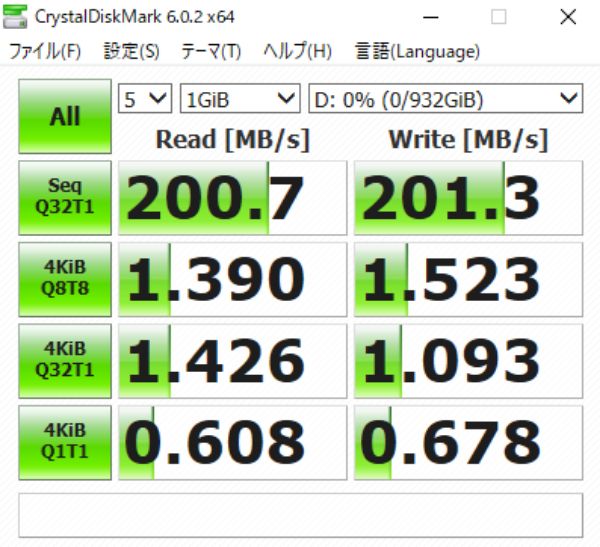Minimize the CrystalDiskMark window
Viewport: 600px width, 547px height.
click(430, 17)
